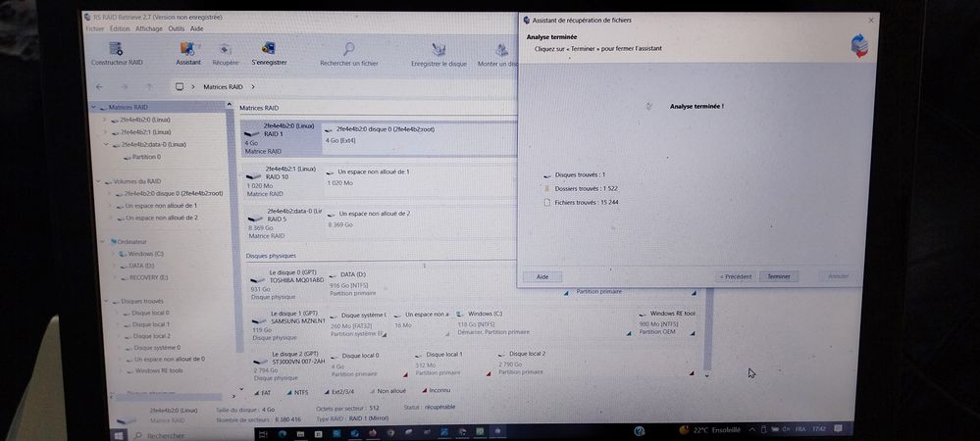
Task: Collapse the 2fe4e4b2:data-0 (Linux) tree node
Action: (108, 145)
